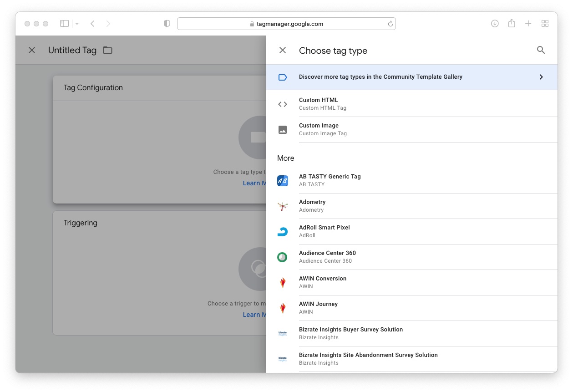Viewport: 573px width, 392px height.
Task: Rename the Untitled Tag title field
Action: pos(72,51)
